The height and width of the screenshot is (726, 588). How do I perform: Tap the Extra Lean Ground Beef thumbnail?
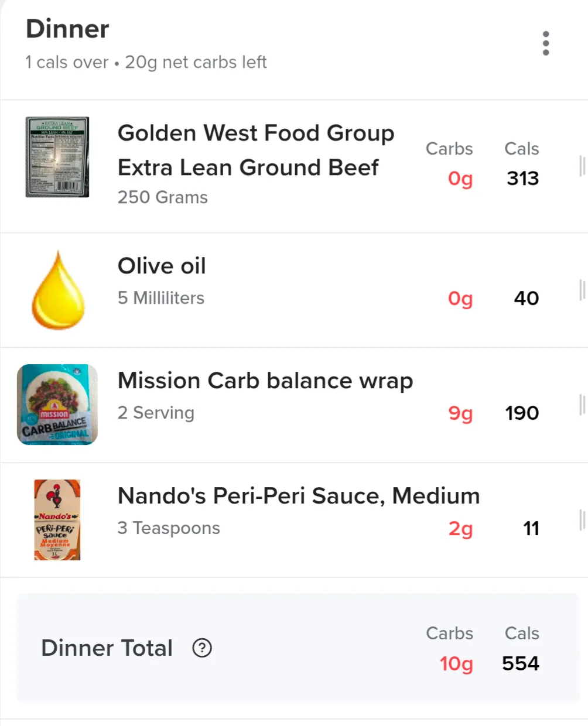(57, 157)
